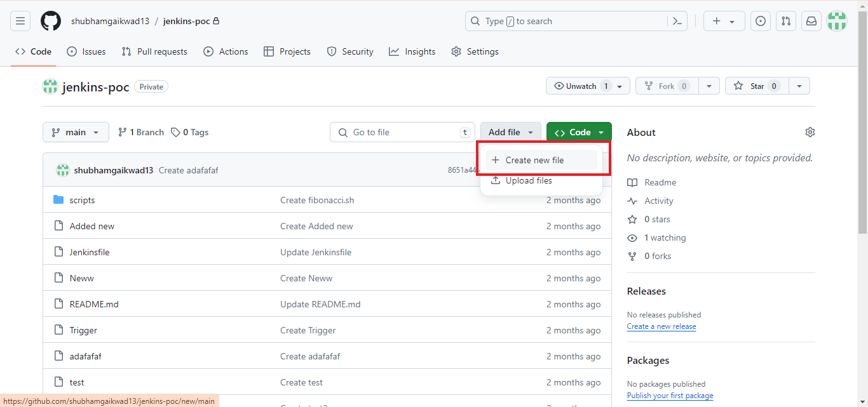Open the user avatar menu
Viewport: 868px width, 407px height.
pos(837,21)
